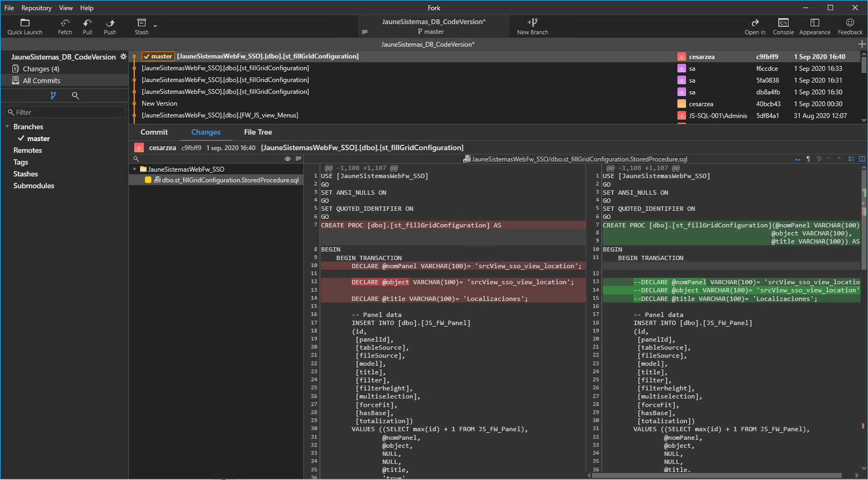Click the sidebar search magnifier icon
This screenshot has height=480, width=868.
[x=76, y=95]
